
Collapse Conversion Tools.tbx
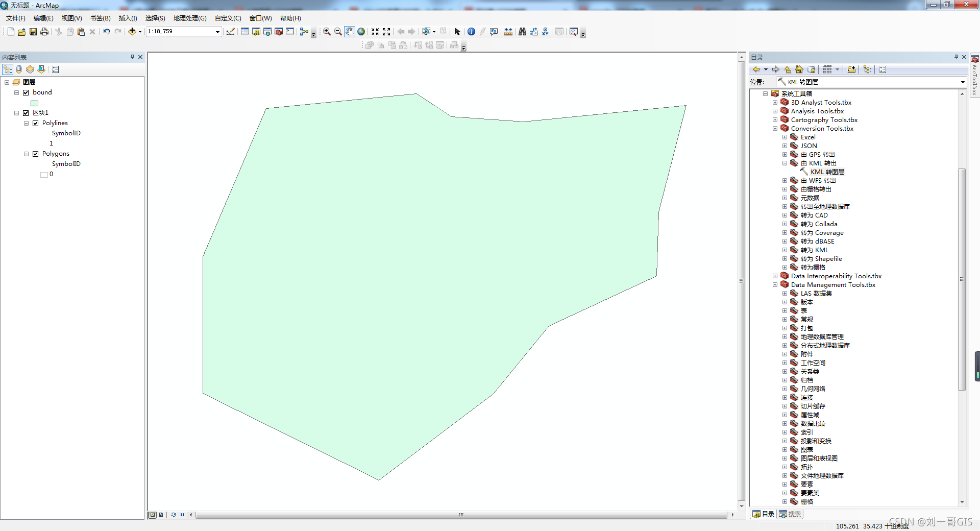pos(775,129)
